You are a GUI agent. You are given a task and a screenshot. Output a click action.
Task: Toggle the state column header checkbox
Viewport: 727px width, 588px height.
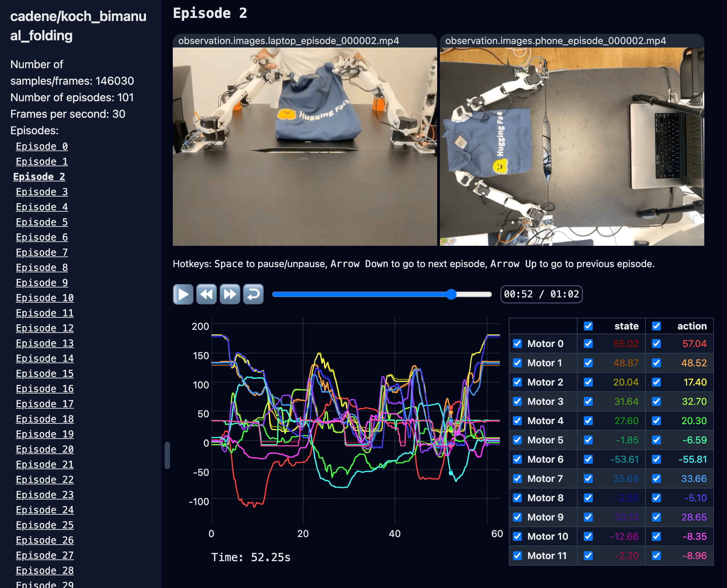(588, 326)
